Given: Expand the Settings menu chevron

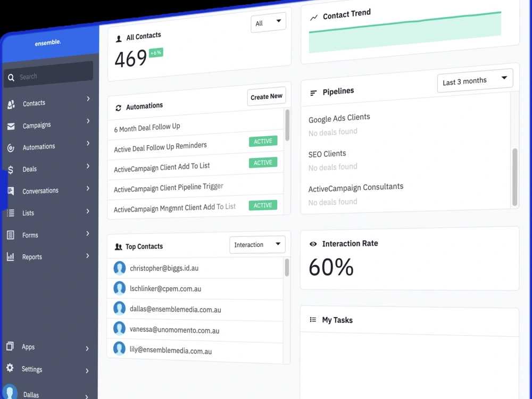Looking at the screenshot, I should pyautogui.click(x=87, y=371).
